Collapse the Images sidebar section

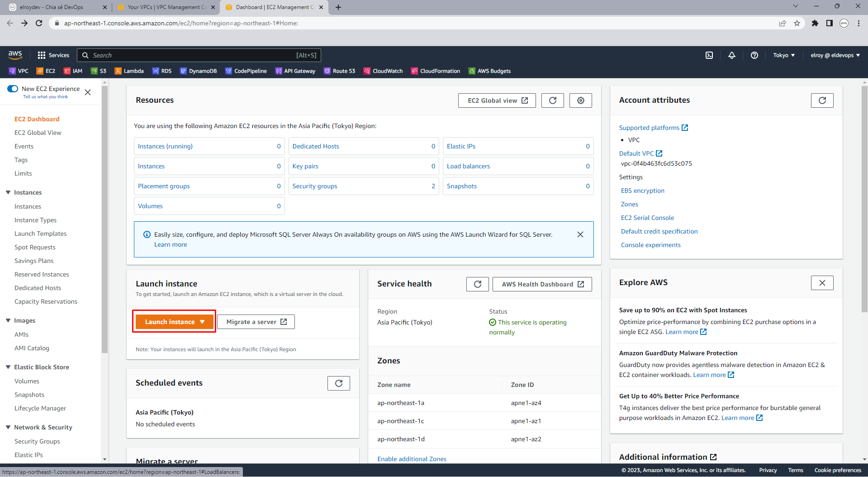[8, 320]
